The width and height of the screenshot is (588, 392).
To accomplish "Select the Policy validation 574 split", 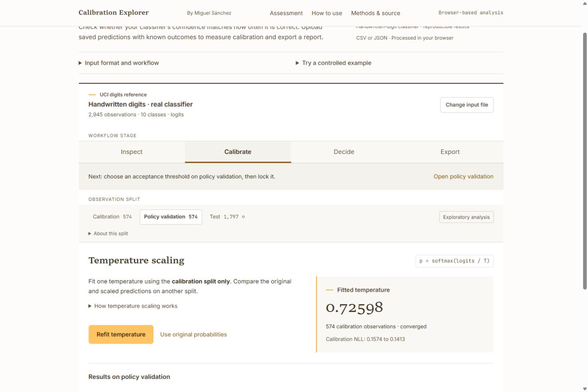I will pos(171,217).
